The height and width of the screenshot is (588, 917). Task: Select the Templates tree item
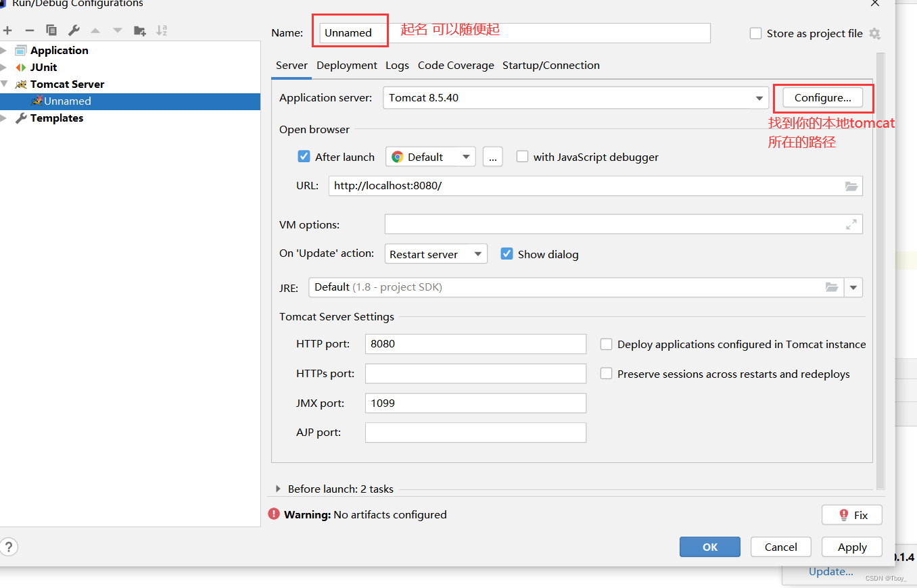(x=57, y=118)
